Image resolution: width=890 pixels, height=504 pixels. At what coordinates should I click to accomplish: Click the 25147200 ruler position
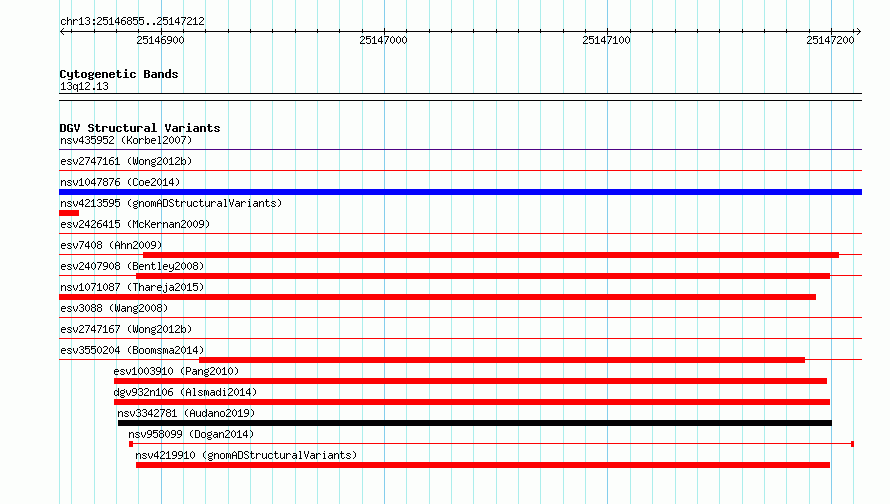point(830,40)
